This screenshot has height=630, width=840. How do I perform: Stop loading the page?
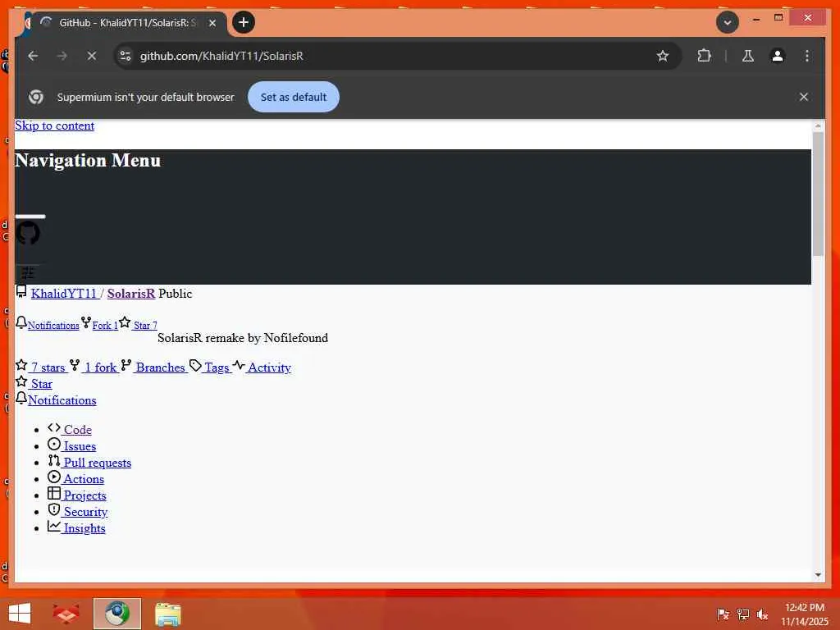tap(92, 56)
